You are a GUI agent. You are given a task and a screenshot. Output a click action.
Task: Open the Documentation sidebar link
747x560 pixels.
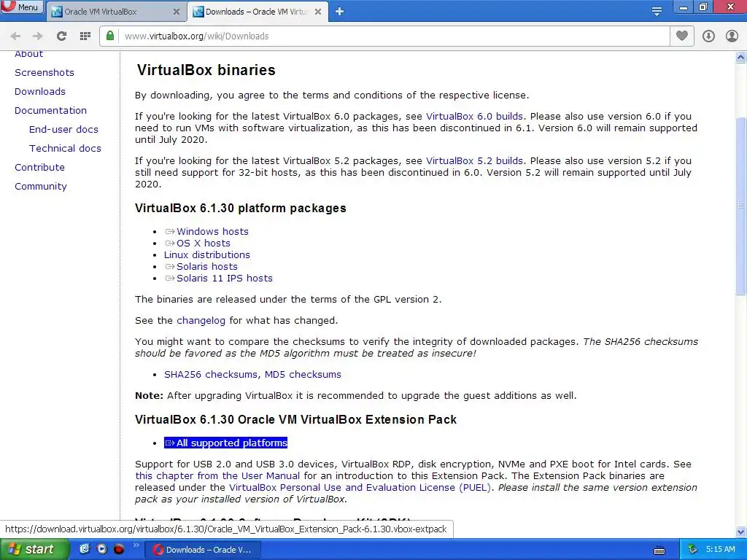[50, 111]
